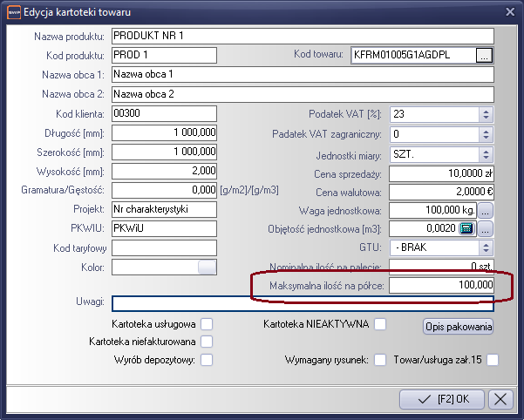This screenshot has height=420, width=524.
Task: Pick a color with the Kolor swatch button
Action: click(x=208, y=268)
